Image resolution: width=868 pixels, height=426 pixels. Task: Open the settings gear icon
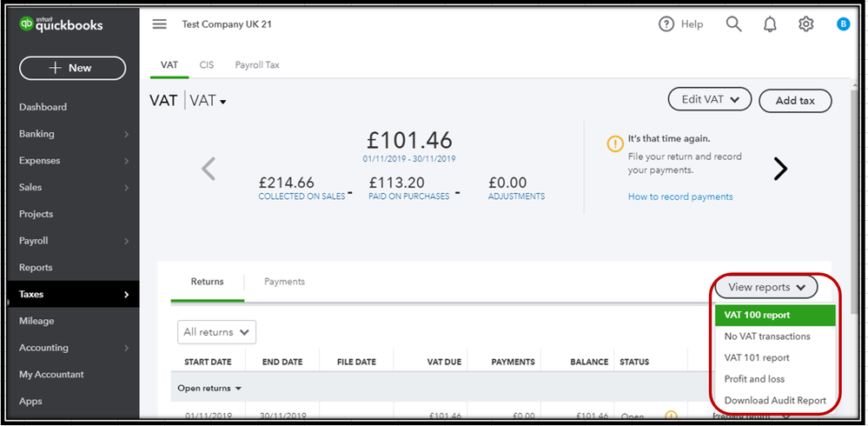click(x=806, y=24)
